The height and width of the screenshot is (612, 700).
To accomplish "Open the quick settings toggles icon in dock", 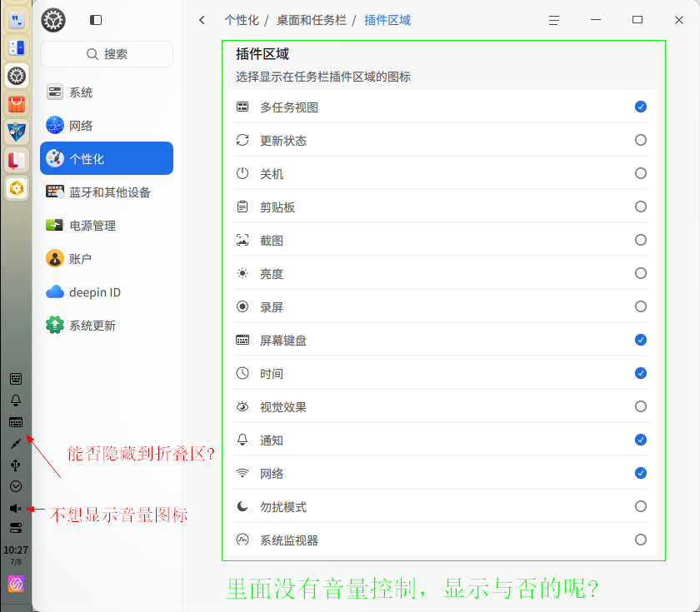I will coord(16,528).
